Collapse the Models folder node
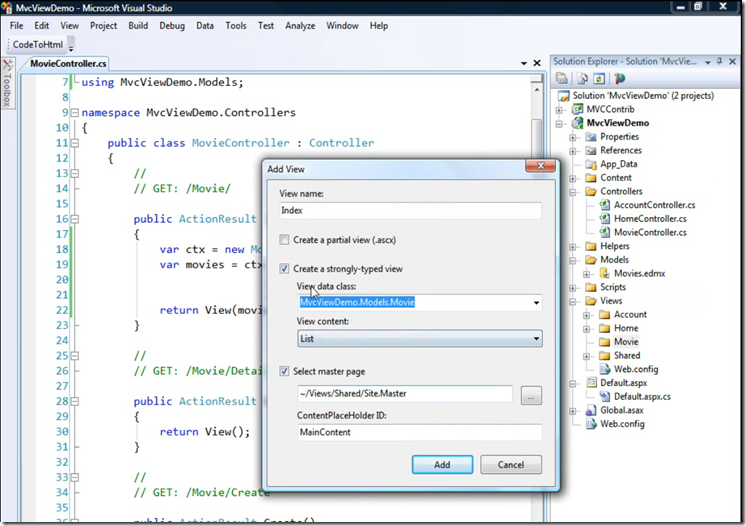 coord(573,260)
